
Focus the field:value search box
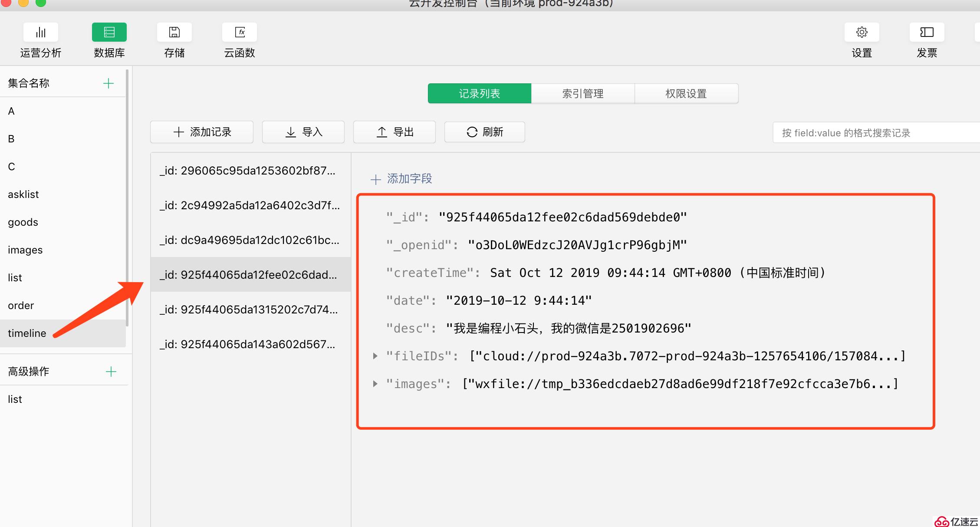point(876,133)
